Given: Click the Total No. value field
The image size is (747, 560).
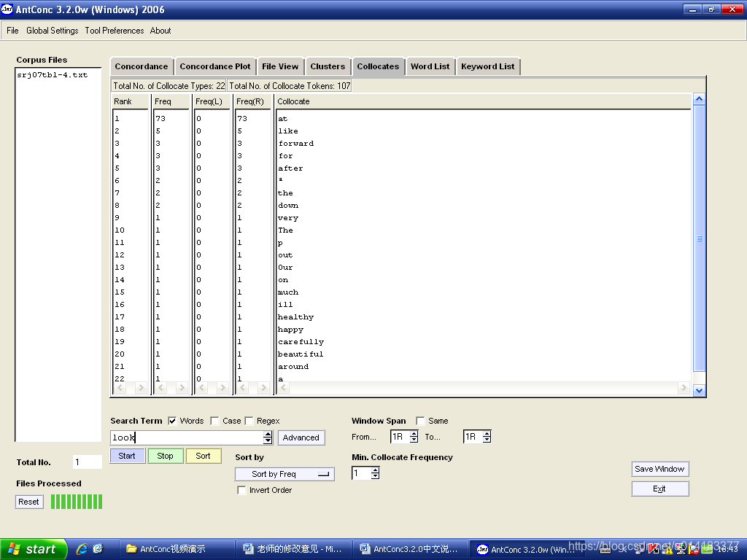Looking at the screenshot, I should (88, 462).
